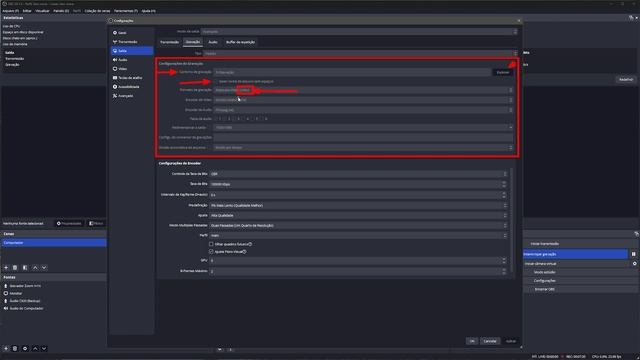Open the Arquivo menu
The image size is (640, 360).
[x=10, y=11]
